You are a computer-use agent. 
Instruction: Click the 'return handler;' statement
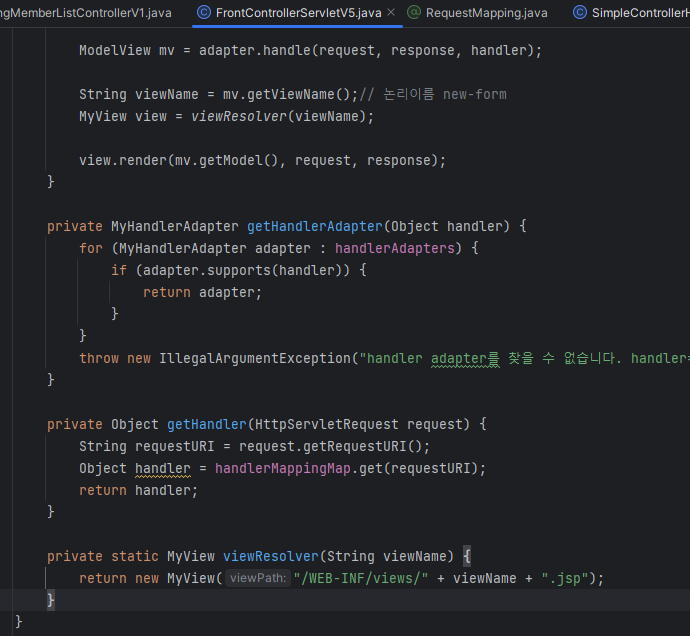click(139, 490)
